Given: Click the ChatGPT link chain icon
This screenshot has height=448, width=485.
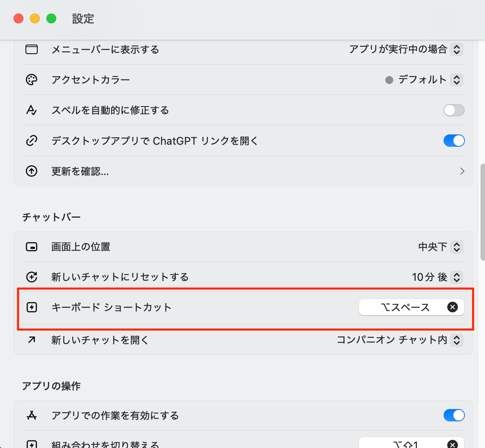Looking at the screenshot, I should point(32,141).
